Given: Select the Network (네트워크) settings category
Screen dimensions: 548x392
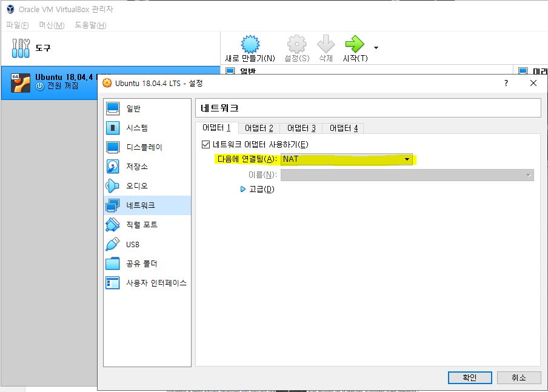Looking at the screenshot, I should 147,205.
